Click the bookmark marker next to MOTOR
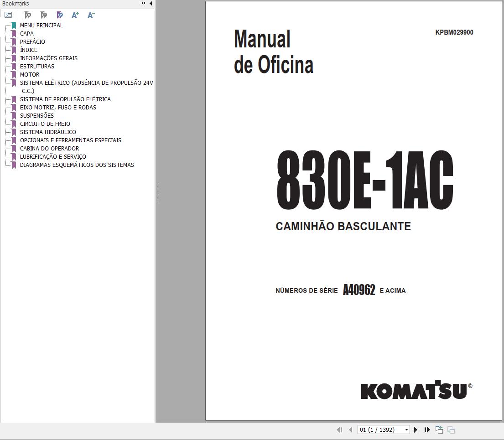 tap(13, 74)
